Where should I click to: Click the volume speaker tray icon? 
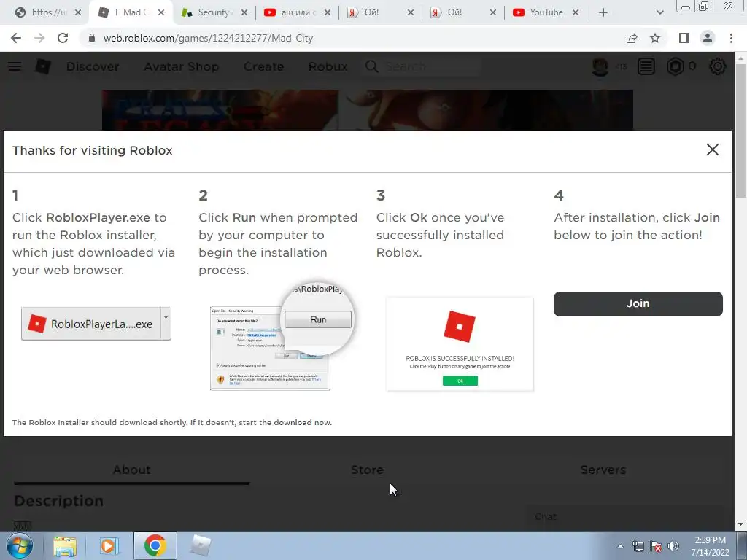(x=673, y=546)
